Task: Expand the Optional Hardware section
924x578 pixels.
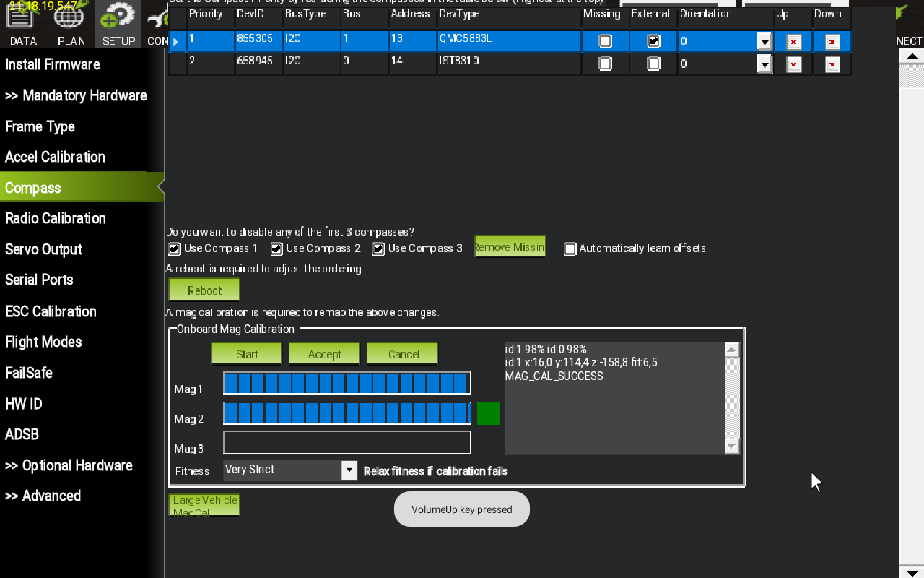Action: pyautogui.click(x=69, y=465)
